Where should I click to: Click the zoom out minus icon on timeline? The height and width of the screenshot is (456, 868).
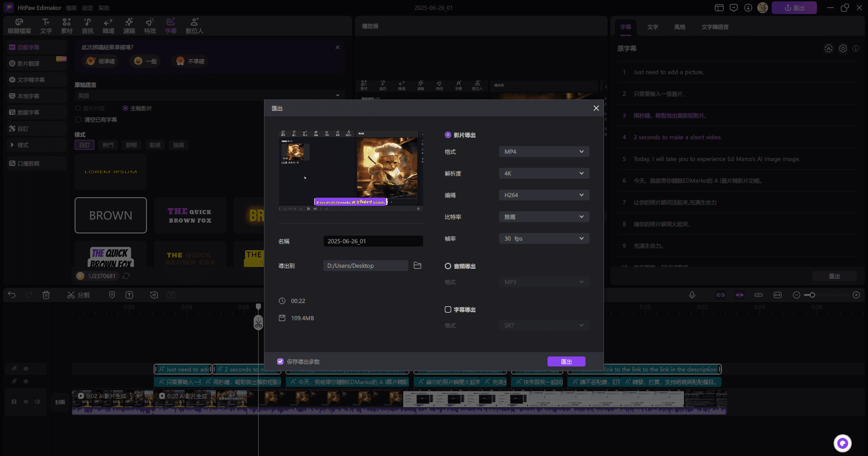(x=797, y=295)
